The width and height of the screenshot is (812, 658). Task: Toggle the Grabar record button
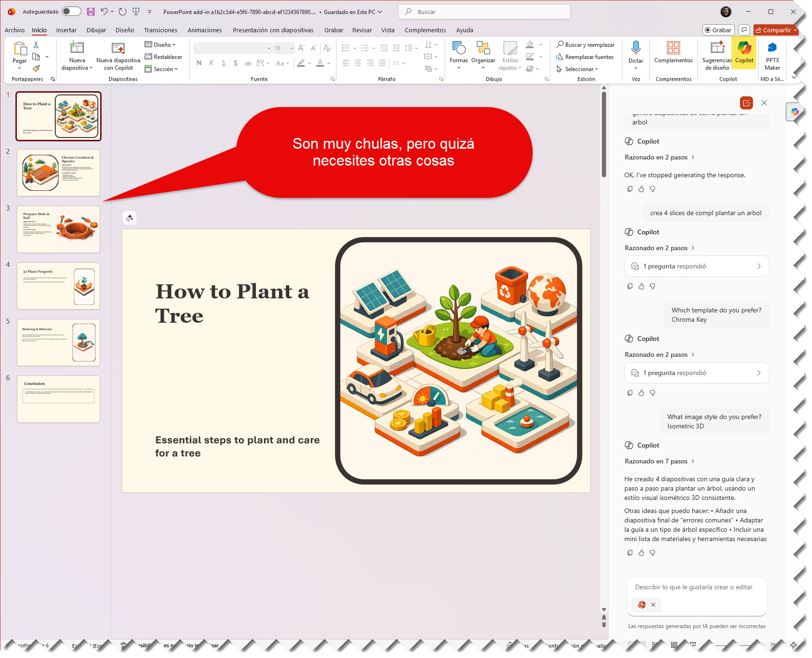point(718,30)
